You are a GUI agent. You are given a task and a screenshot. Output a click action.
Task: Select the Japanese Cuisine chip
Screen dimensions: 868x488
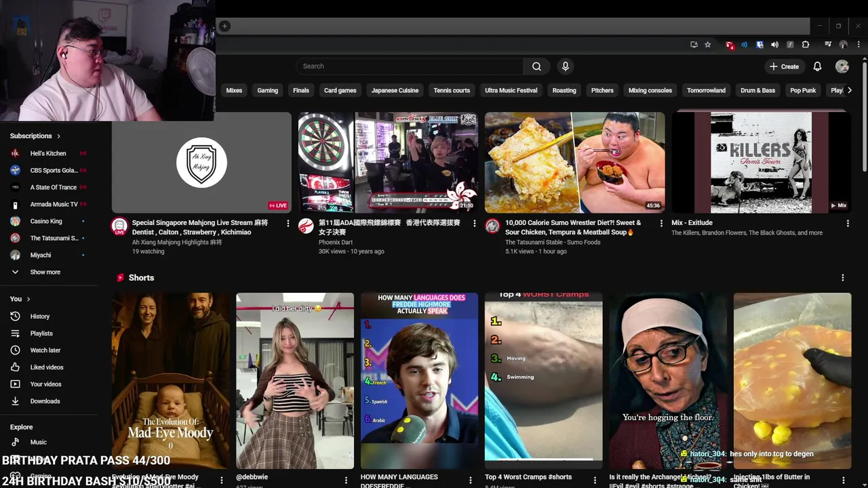(x=395, y=90)
